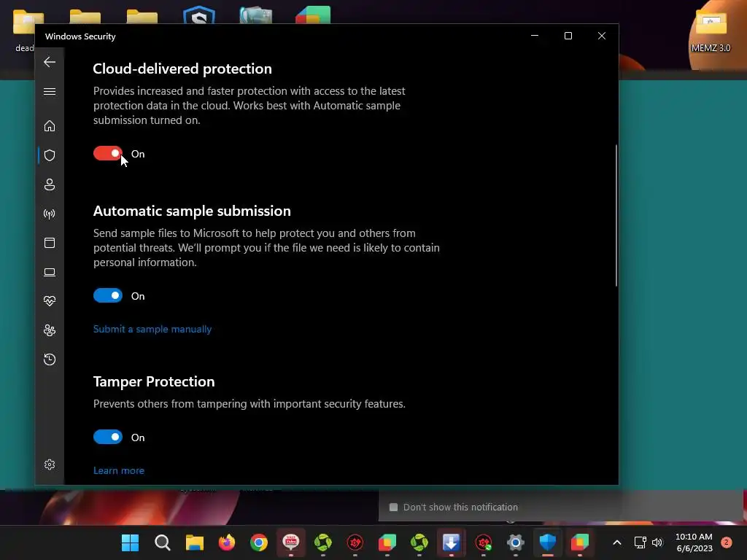Image resolution: width=747 pixels, height=560 pixels.
Task: Minimize the Windows Security window
Action: [x=535, y=36]
